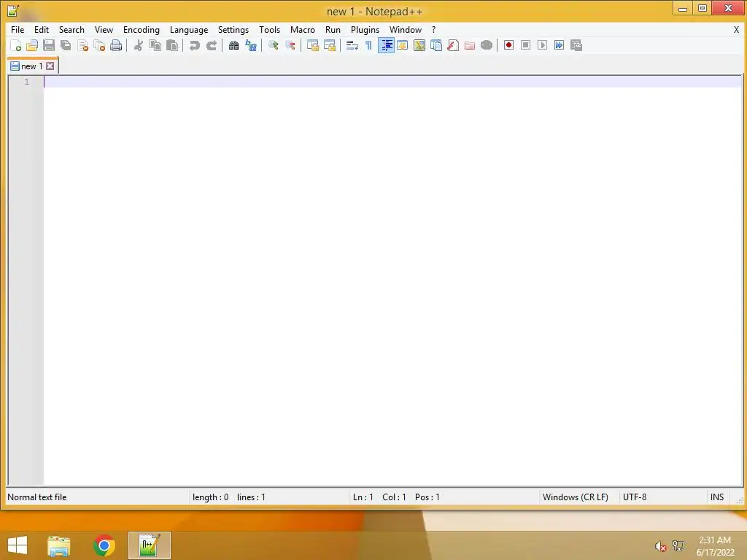Open the Language menu
747x560 pixels.
189,29
